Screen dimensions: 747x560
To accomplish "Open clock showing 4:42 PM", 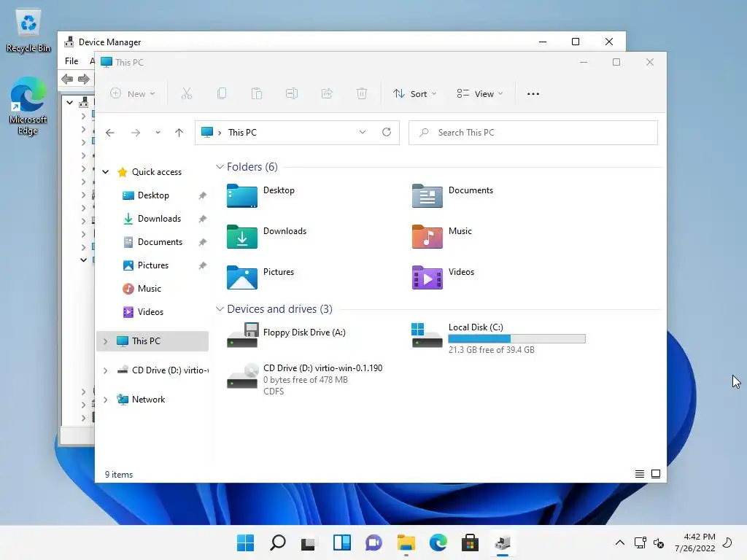I will pos(694,542).
